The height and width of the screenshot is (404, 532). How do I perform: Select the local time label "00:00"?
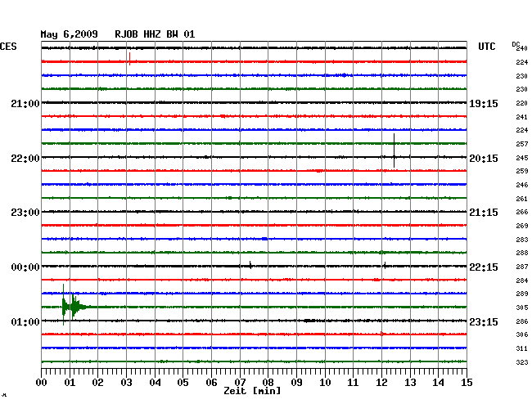click(x=25, y=267)
